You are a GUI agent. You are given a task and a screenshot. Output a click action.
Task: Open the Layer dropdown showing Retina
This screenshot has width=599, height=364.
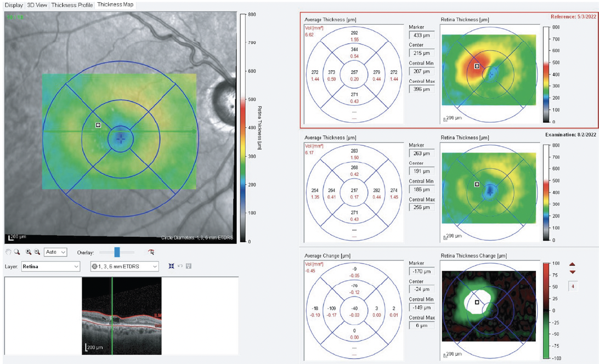pyautogui.click(x=49, y=268)
